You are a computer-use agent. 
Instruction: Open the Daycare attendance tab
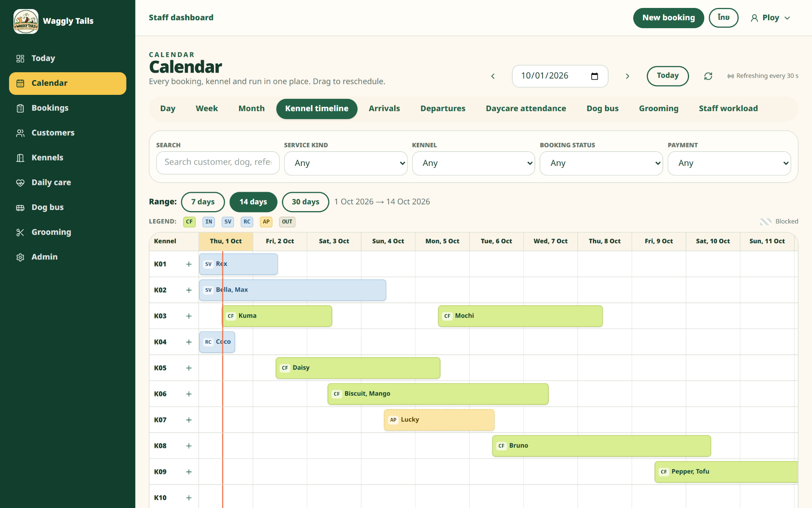pyautogui.click(x=526, y=109)
